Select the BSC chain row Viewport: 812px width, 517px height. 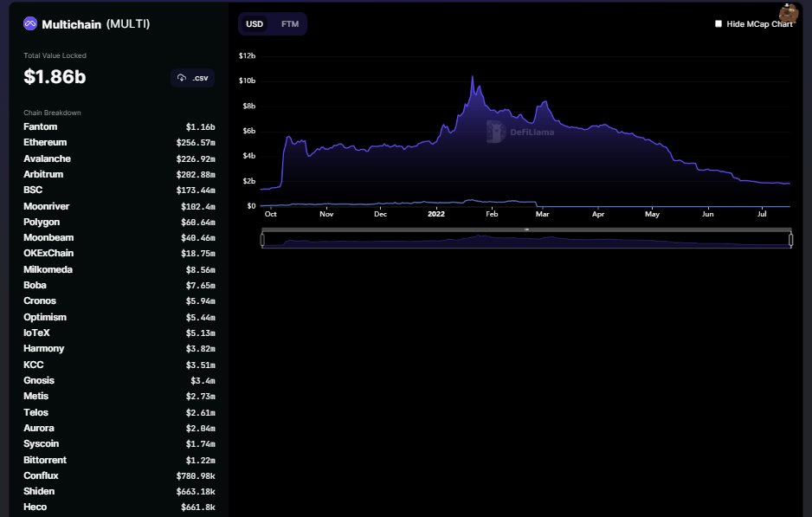tap(119, 191)
